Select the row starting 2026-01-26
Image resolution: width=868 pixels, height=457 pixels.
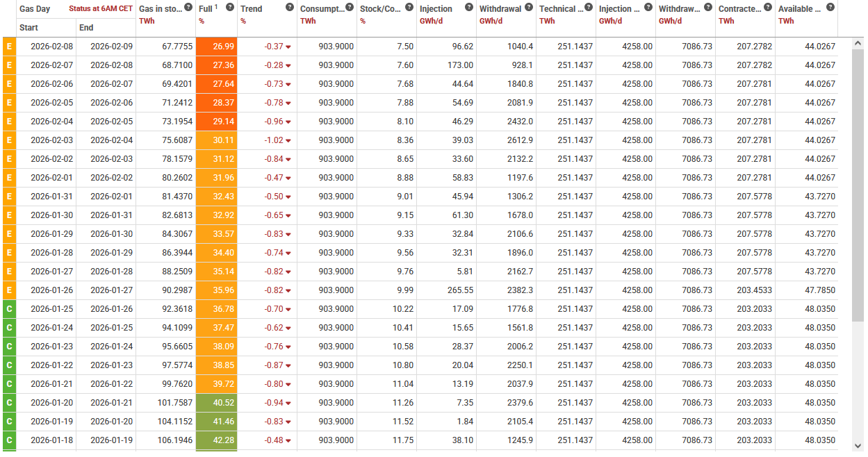coord(420,290)
